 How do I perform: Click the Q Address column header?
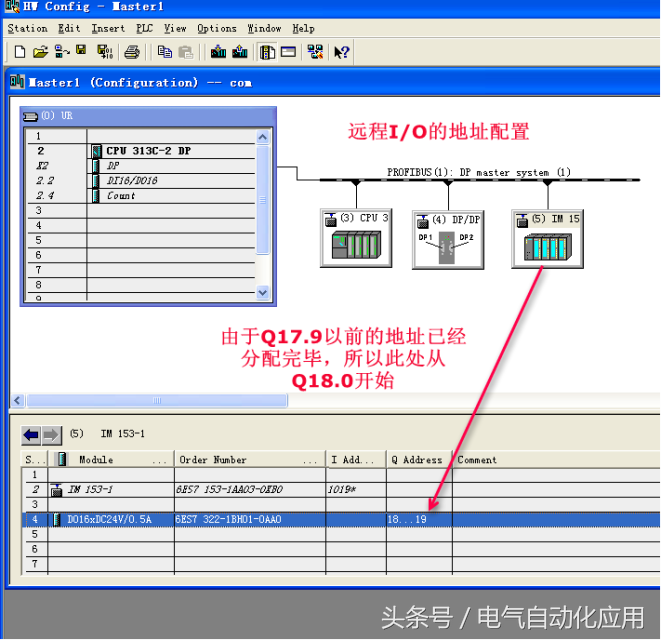(x=416, y=460)
